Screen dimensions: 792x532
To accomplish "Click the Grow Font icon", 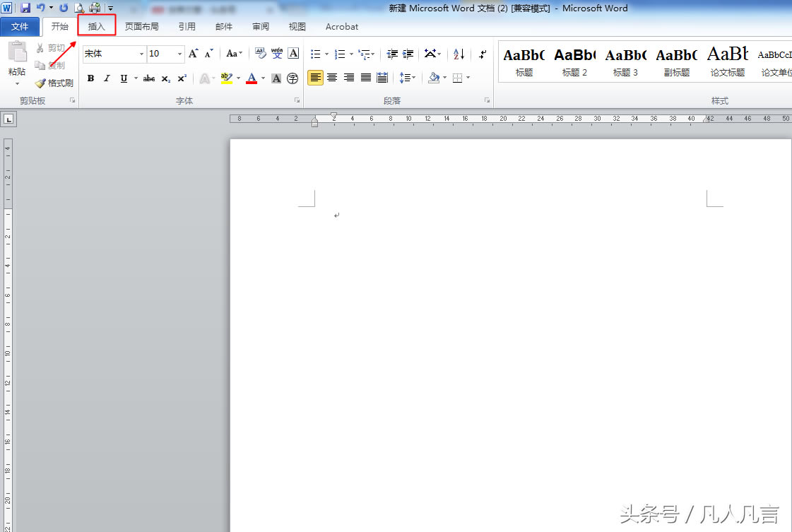I will tap(193, 54).
